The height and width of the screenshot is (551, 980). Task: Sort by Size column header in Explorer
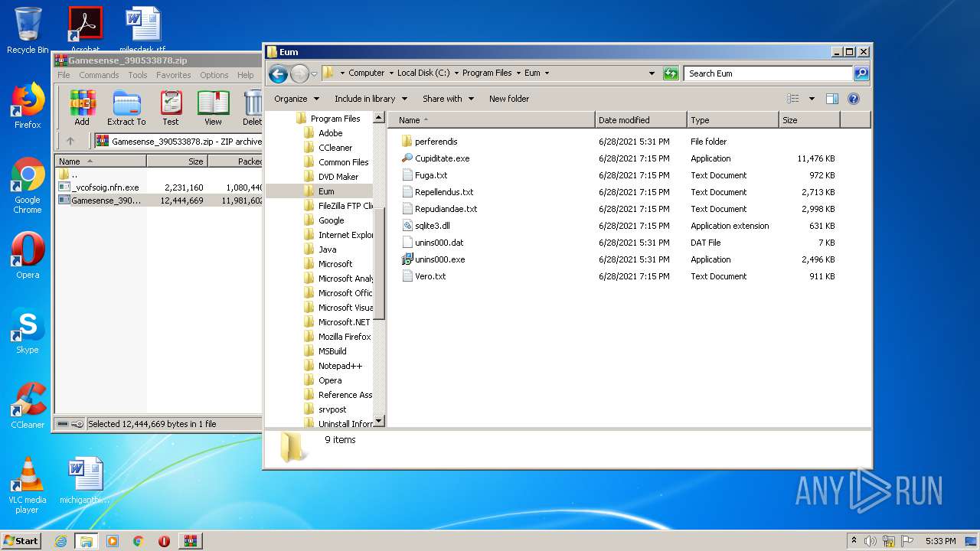pos(809,120)
